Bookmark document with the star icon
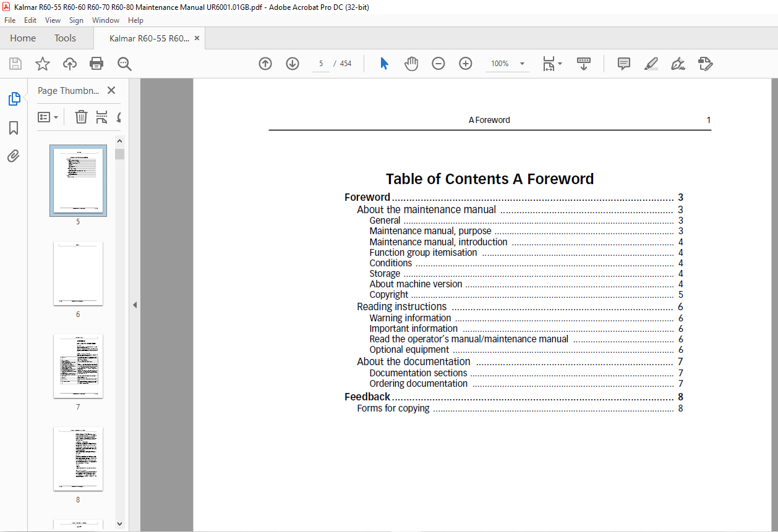The image size is (778, 532). (42, 64)
